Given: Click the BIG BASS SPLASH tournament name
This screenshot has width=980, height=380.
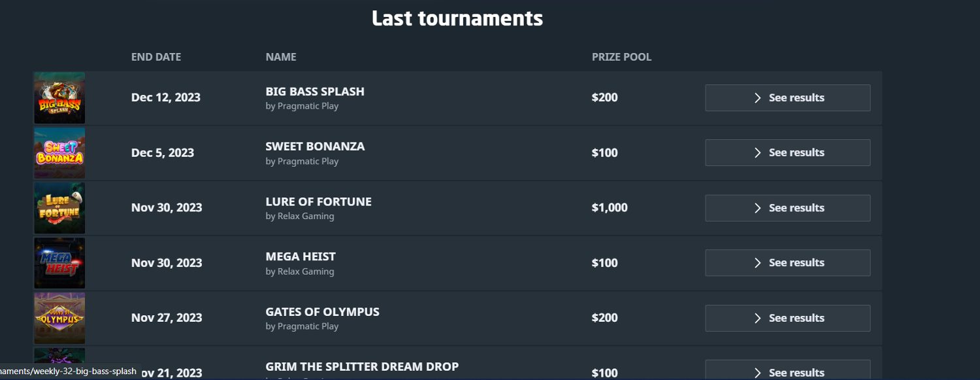Looking at the screenshot, I should [315, 92].
